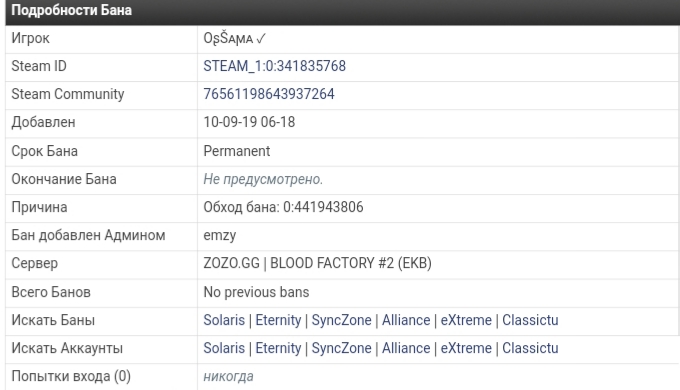Viewport: 680px width, 390px height.
Task: Click the Permanent ban length value
Action: coord(237,151)
